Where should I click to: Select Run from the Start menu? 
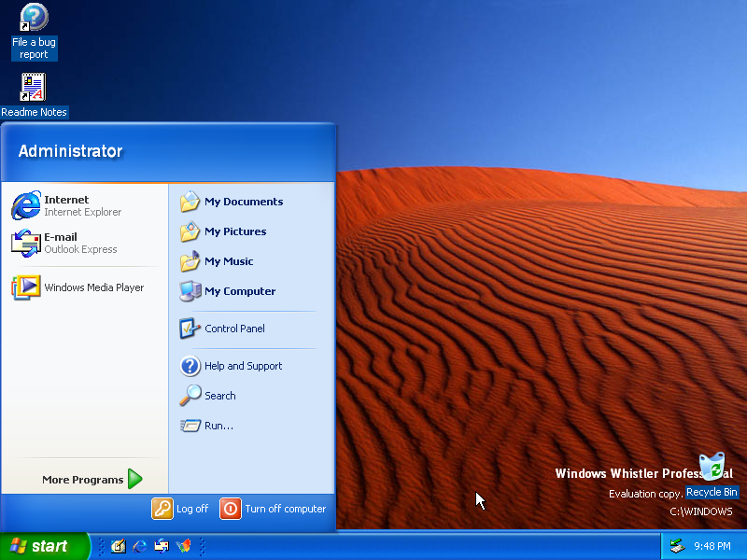pos(215,426)
